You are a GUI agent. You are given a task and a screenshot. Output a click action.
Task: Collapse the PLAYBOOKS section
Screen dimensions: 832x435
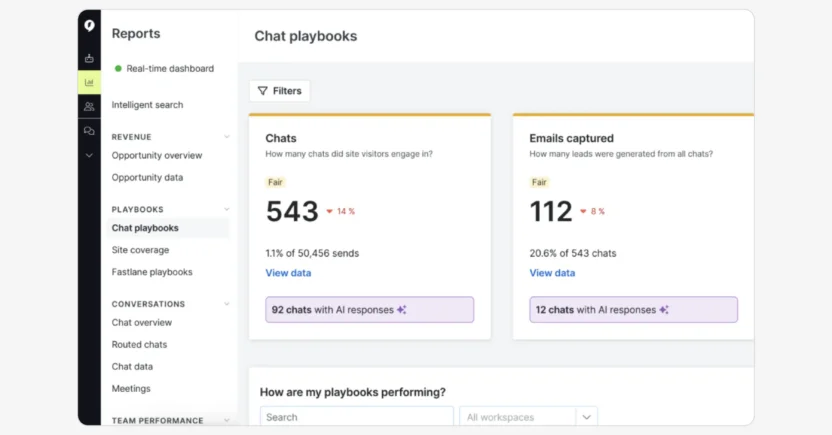click(227, 210)
